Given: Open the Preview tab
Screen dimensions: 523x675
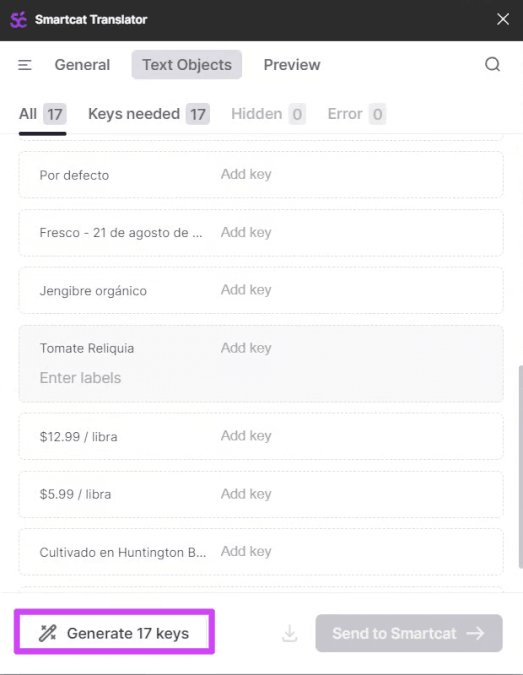Looking at the screenshot, I should 292,65.
